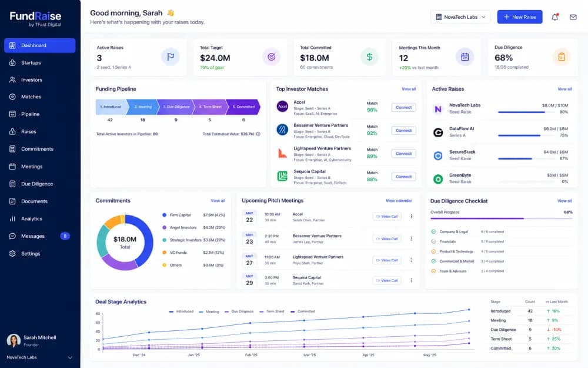The height and width of the screenshot is (368, 588).
Task: Click the NovaTech Labs logo in Active Raises
Action: click(437, 109)
